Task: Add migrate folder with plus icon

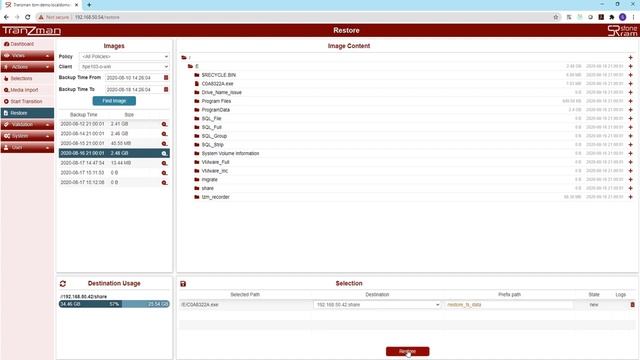Action: (631, 180)
